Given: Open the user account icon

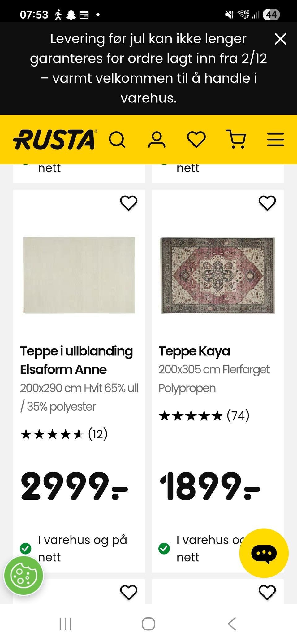Looking at the screenshot, I should (157, 140).
